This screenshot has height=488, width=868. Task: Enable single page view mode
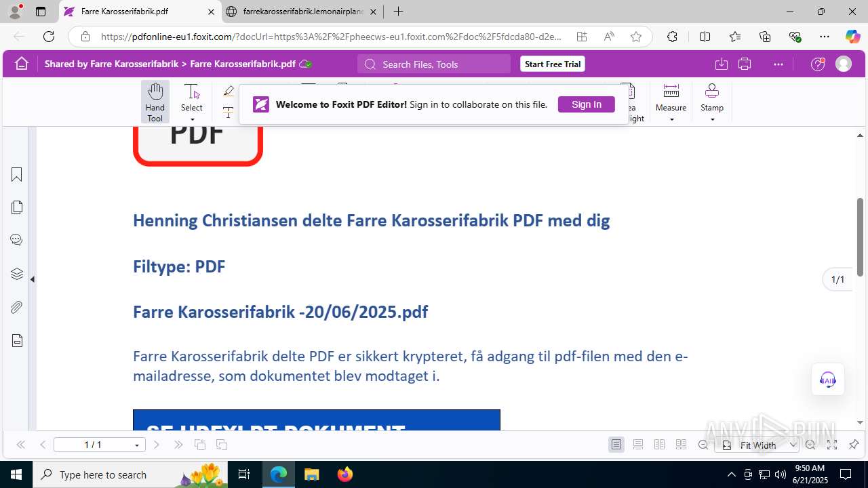click(616, 445)
